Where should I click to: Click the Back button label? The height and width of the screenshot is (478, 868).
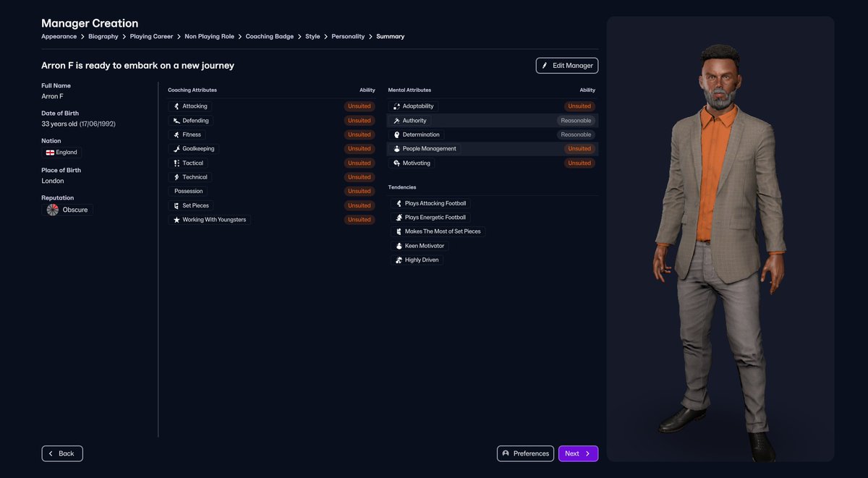(x=67, y=453)
